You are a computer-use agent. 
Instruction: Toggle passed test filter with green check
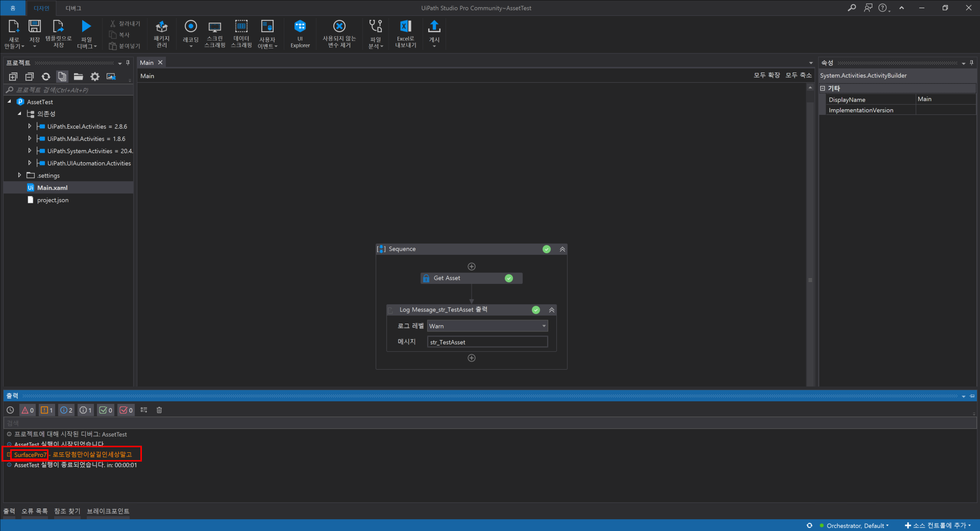106,410
